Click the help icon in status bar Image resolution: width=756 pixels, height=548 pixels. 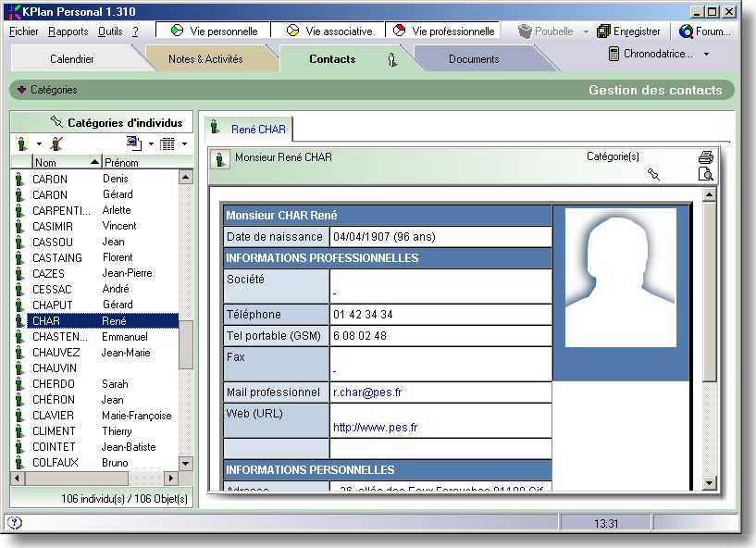(x=15, y=522)
